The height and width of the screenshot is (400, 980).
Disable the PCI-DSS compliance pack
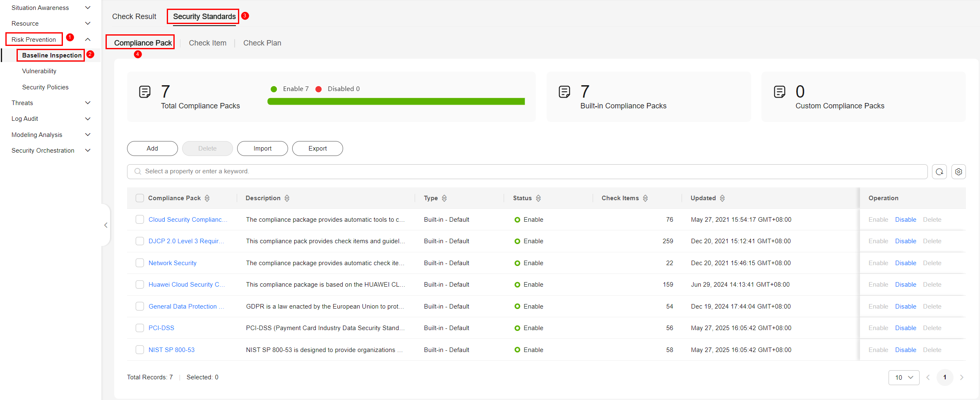[x=906, y=328]
